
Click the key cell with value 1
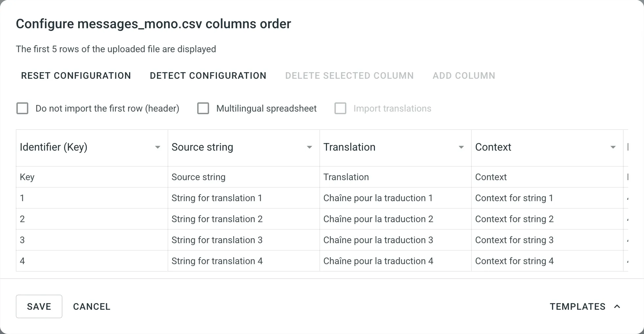(x=92, y=198)
